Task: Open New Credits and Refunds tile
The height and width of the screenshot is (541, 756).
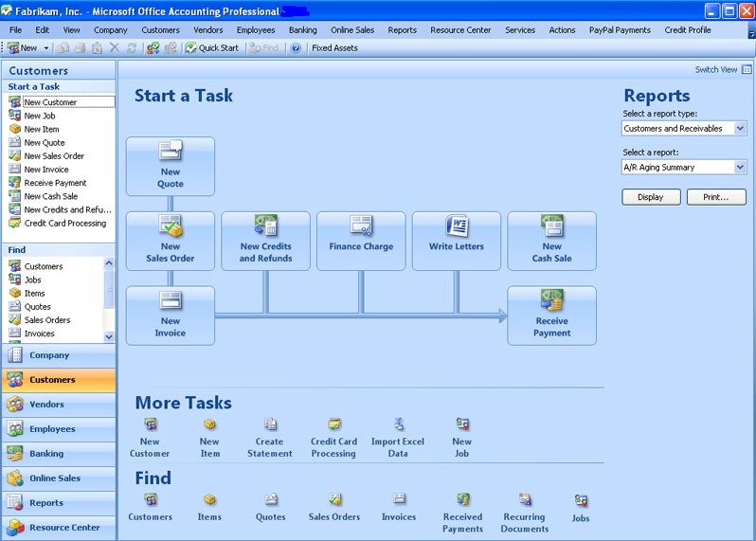Action: [x=265, y=241]
